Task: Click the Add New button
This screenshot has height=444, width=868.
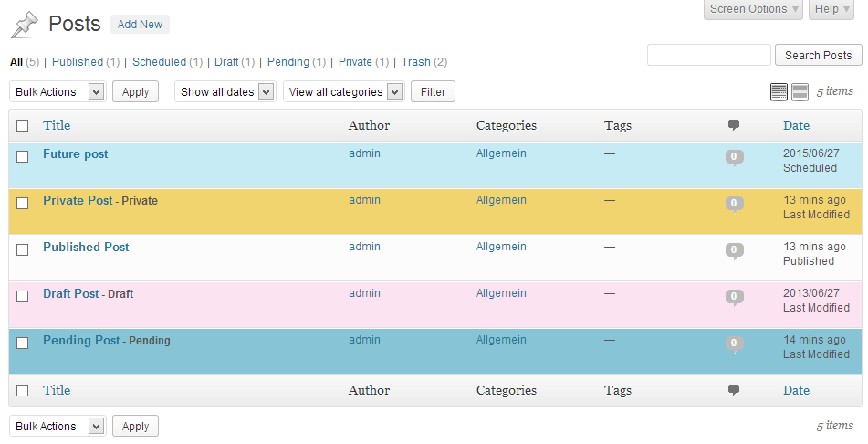Action: [140, 25]
